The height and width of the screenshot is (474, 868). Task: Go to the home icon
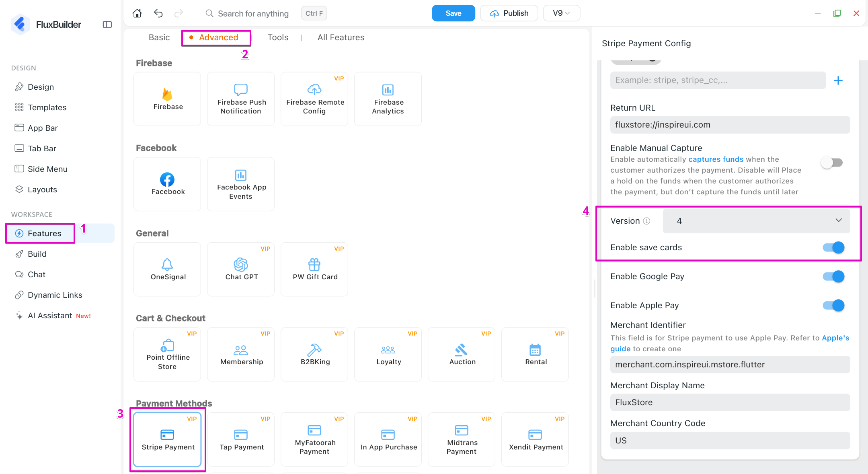[137, 13]
